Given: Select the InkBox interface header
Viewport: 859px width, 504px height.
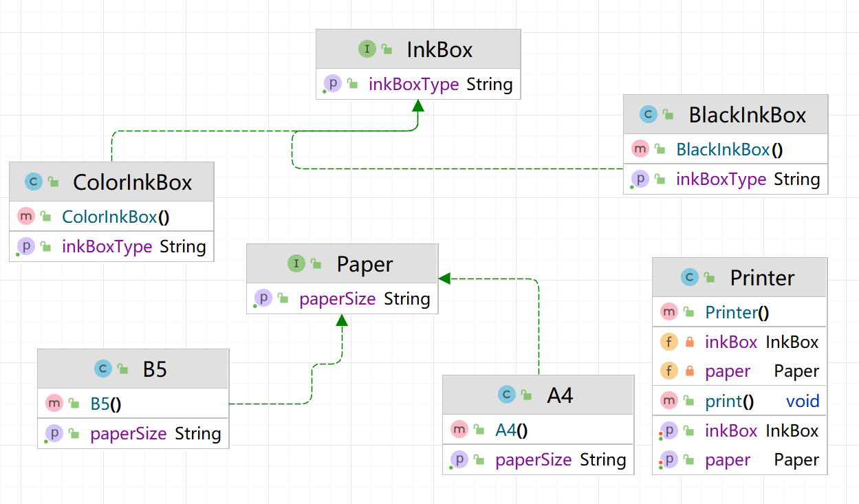Looking at the screenshot, I should pyautogui.click(x=439, y=50).
